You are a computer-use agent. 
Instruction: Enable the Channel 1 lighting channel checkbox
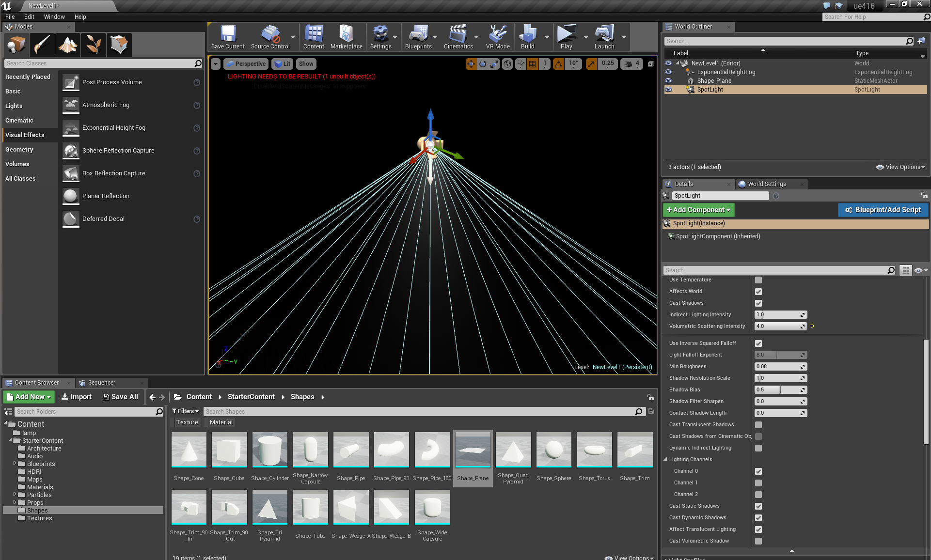pyautogui.click(x=758, y=483)
